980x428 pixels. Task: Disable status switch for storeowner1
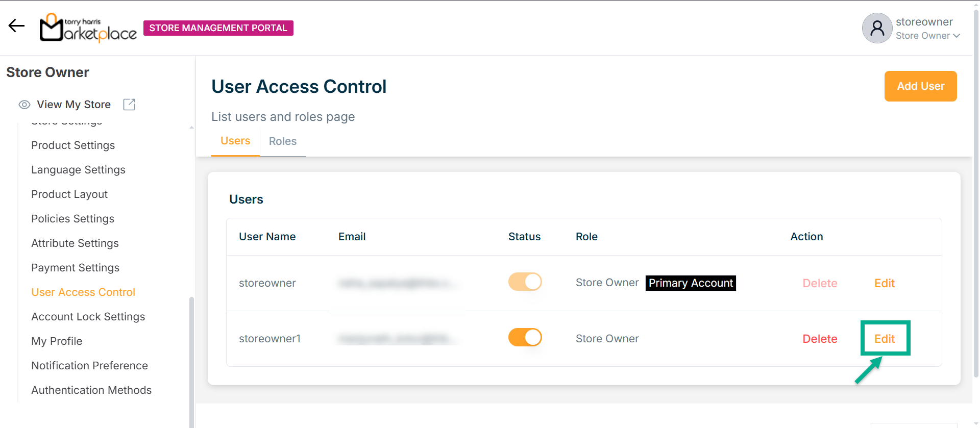(525, 338)
